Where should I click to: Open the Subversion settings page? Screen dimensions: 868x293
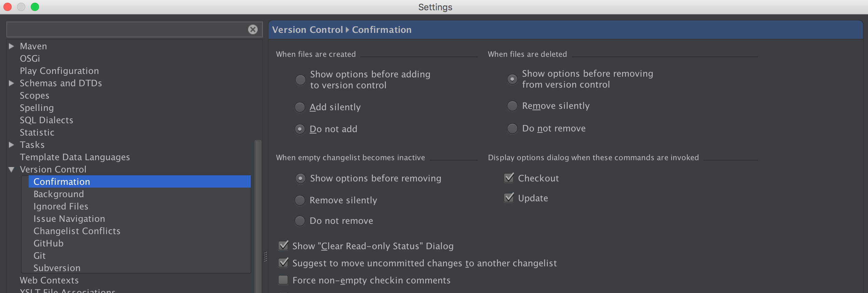[x=57, y=268]
